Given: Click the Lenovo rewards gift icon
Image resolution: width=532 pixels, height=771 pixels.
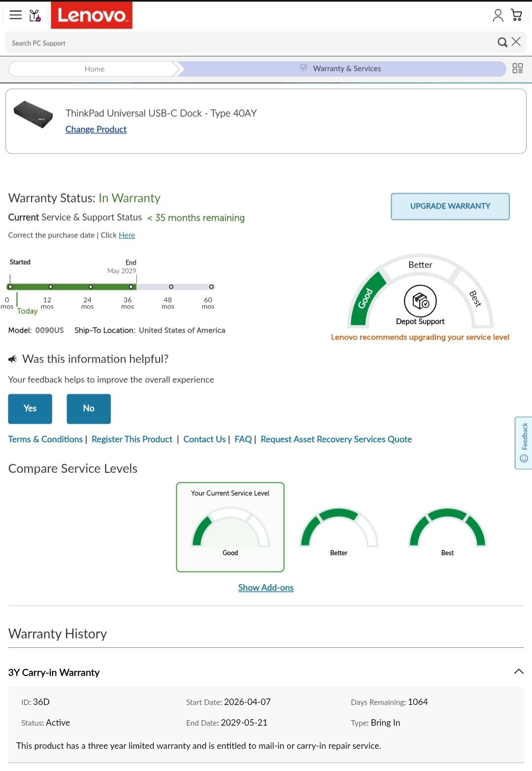Looking at the screenshot, I should click(35, 16).
